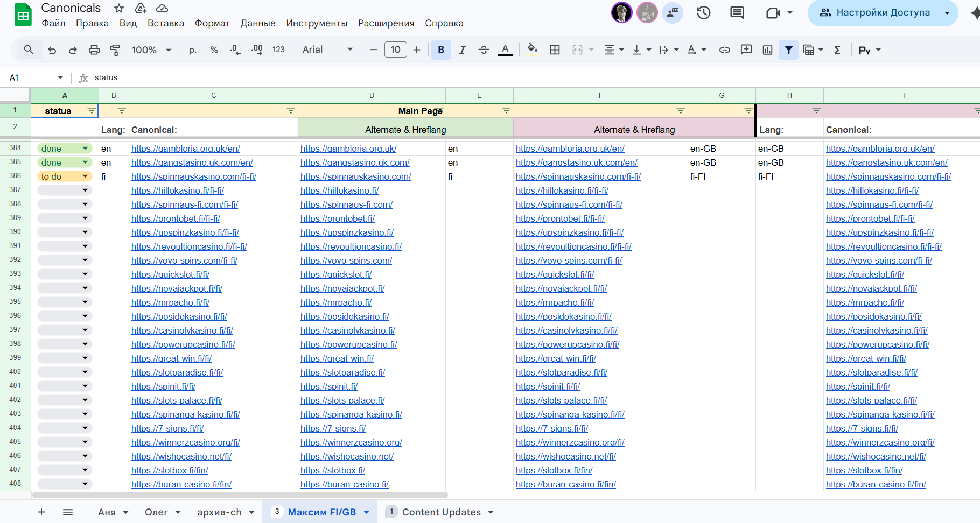Open the text color picker
The image size is (980, 523).
click(x=505, y=50)
